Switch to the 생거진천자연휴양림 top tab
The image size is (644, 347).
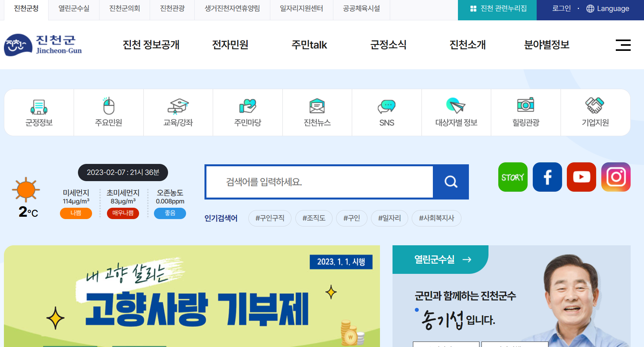coord(232,9)
